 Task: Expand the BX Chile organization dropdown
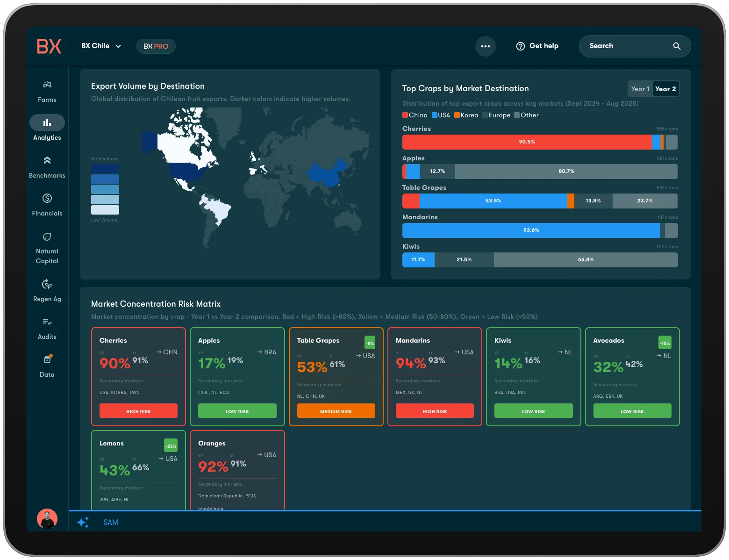point(101,46)
